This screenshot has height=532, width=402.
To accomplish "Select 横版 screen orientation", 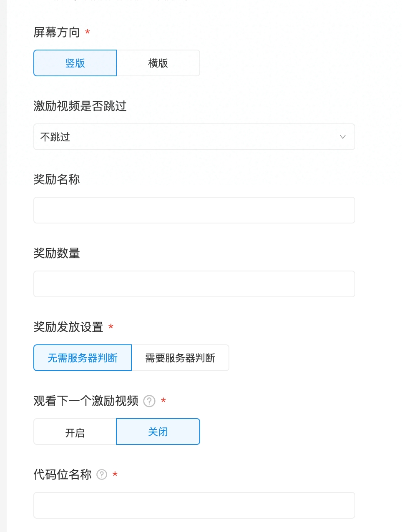I will 158,63.
